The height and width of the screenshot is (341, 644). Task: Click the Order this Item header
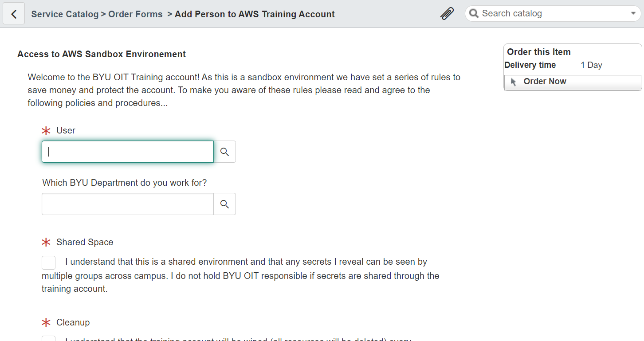pos(539,52)
